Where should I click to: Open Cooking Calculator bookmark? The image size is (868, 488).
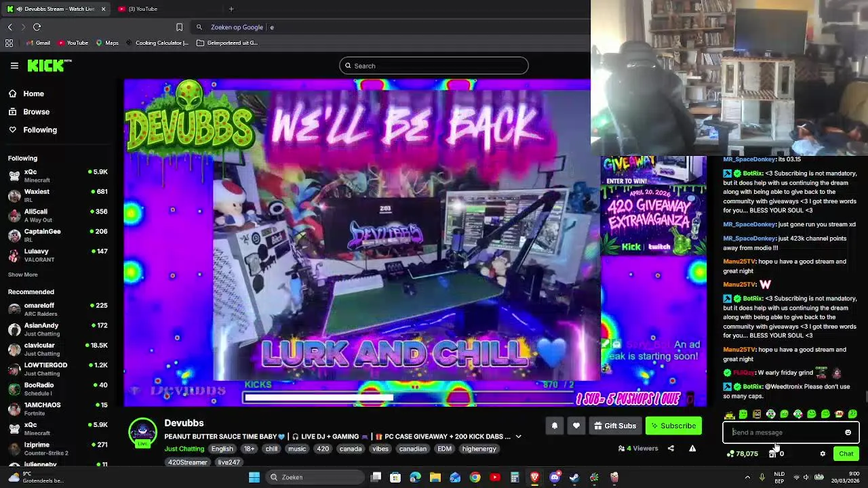157,43
